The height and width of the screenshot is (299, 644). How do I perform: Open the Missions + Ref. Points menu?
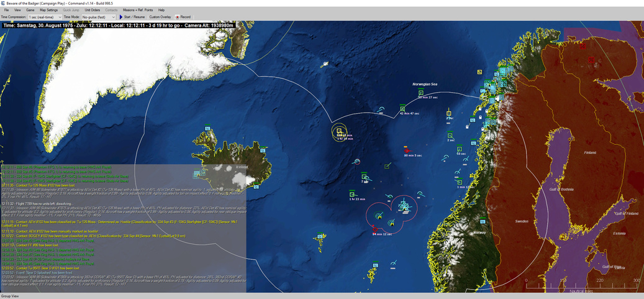tap(137, 10)
